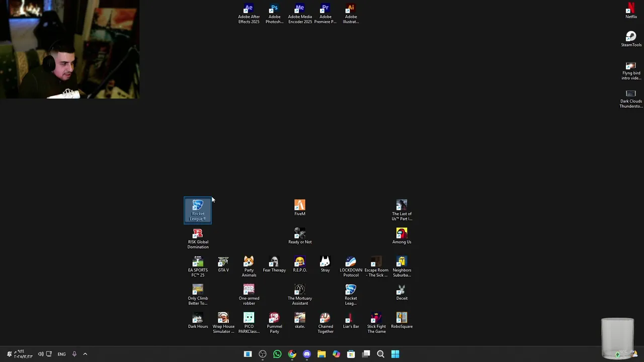This screenshot has width=644, height=362.
Task: Open the Adobe Media Encoder 2025 shortcut
Action: coord(300,14)
